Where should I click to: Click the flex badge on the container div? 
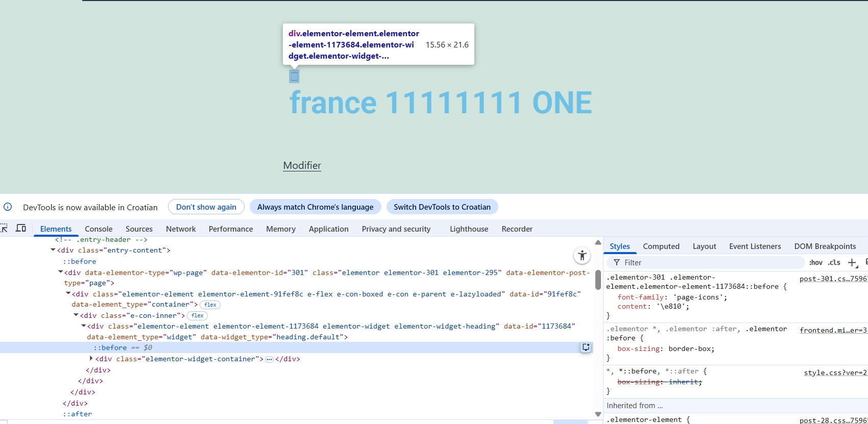(210, 305)
